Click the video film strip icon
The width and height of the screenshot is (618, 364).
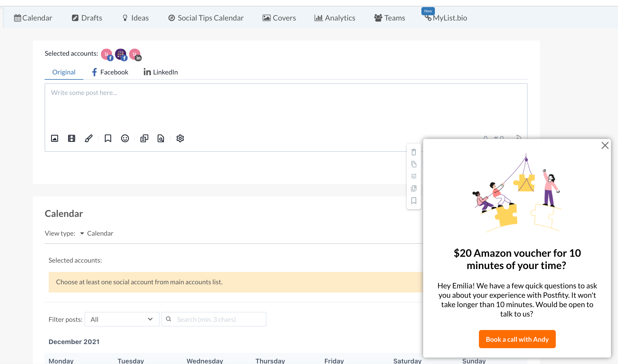tap(72, 138)
